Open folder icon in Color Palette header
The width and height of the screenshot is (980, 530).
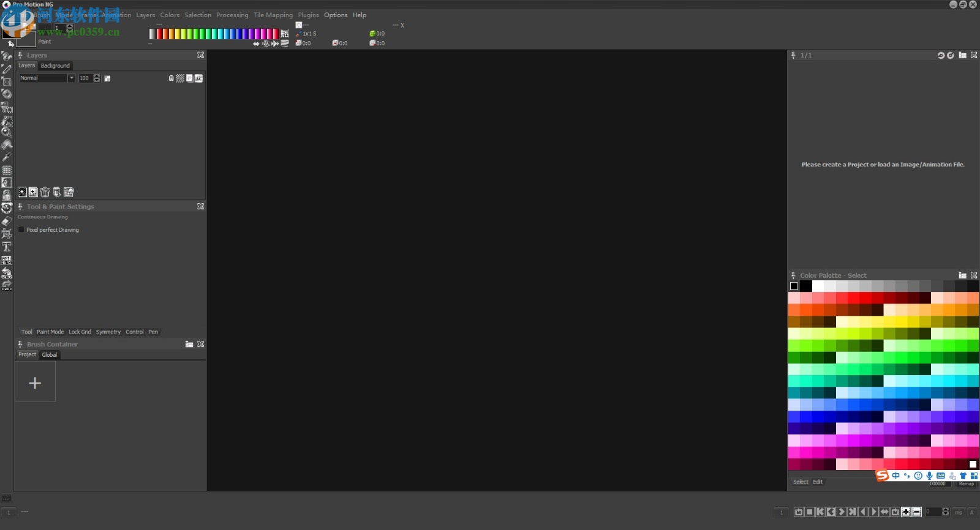[x=962, y=276]
